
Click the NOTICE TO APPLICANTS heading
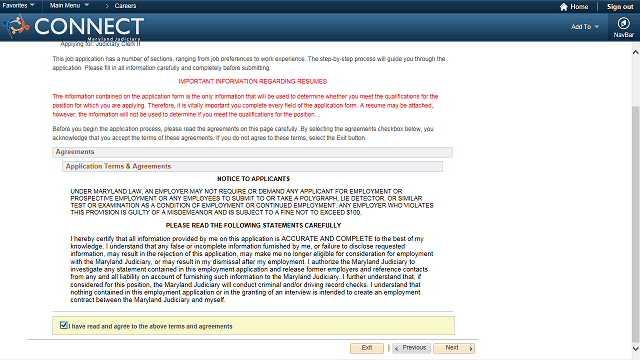[253, 179]
